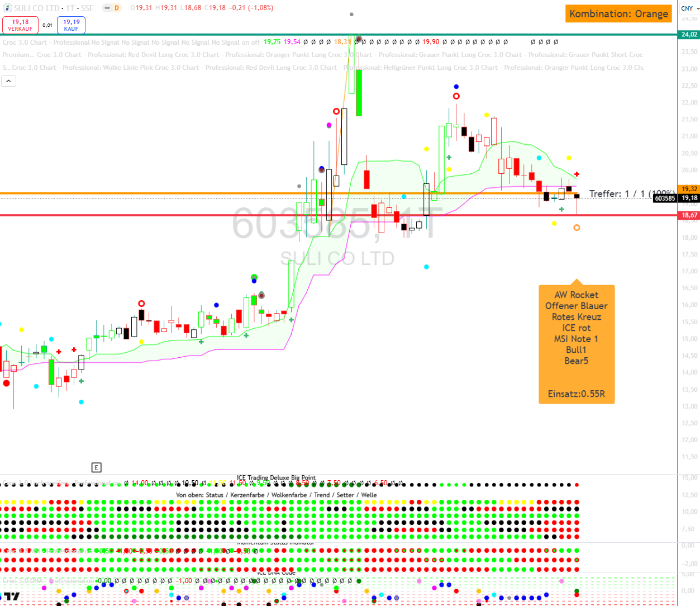Click the red 18,67 price level label
This screenshot has width=700, height=606.
(689, 215)
